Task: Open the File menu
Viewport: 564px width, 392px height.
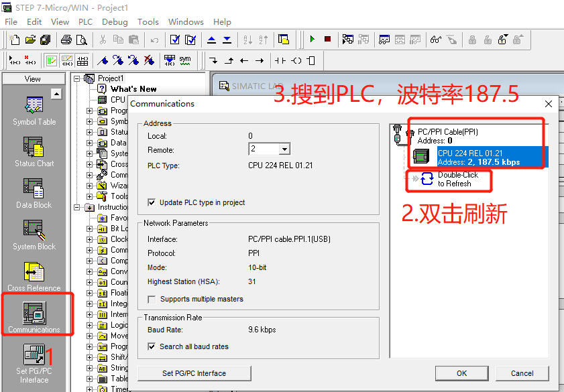Action: (11, 22)
